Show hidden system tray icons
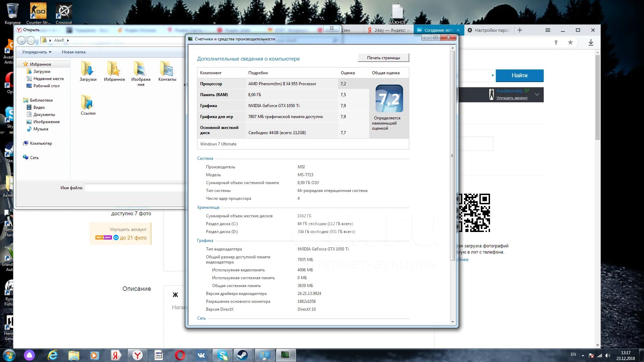The image size is (644, 362). [x=583, y=355]
